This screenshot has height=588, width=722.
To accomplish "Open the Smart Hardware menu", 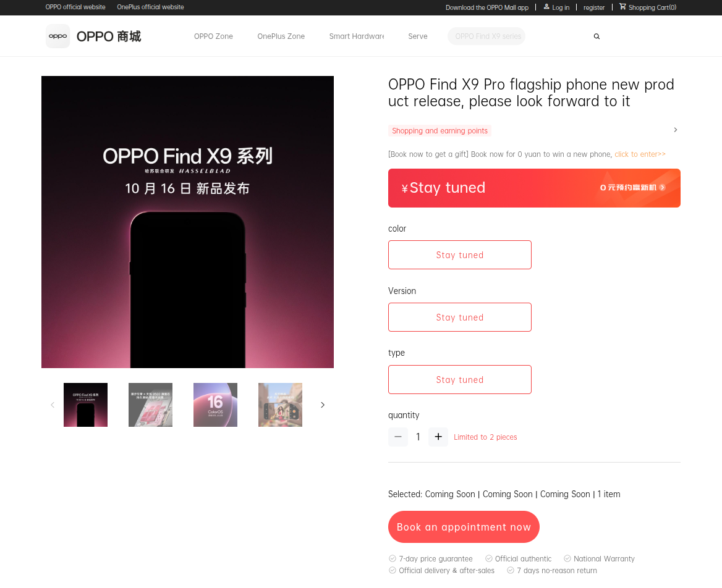I will click(357, 36).
